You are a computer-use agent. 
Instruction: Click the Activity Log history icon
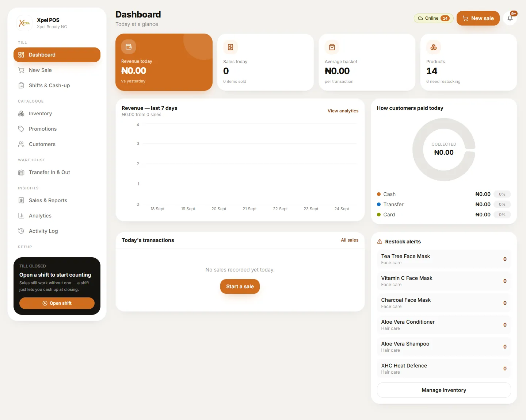tap(21, 231)
